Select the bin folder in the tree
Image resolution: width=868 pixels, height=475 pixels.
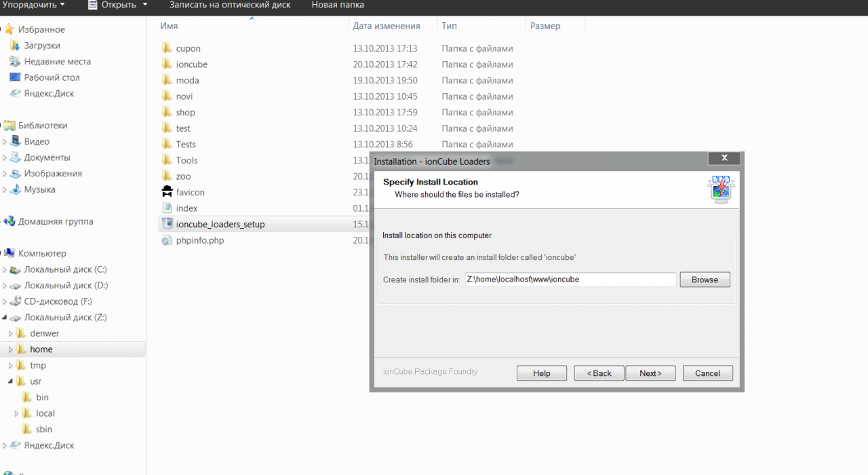pos(42,397)
